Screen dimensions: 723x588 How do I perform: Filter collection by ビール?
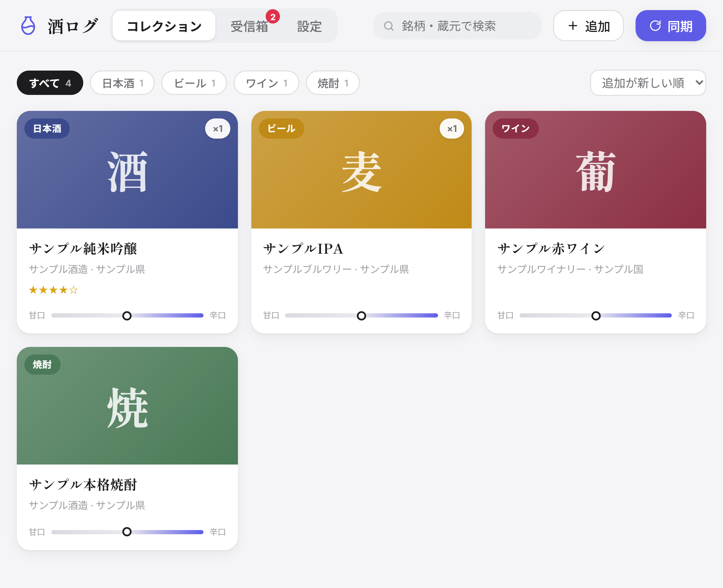(x=194, y=83)
